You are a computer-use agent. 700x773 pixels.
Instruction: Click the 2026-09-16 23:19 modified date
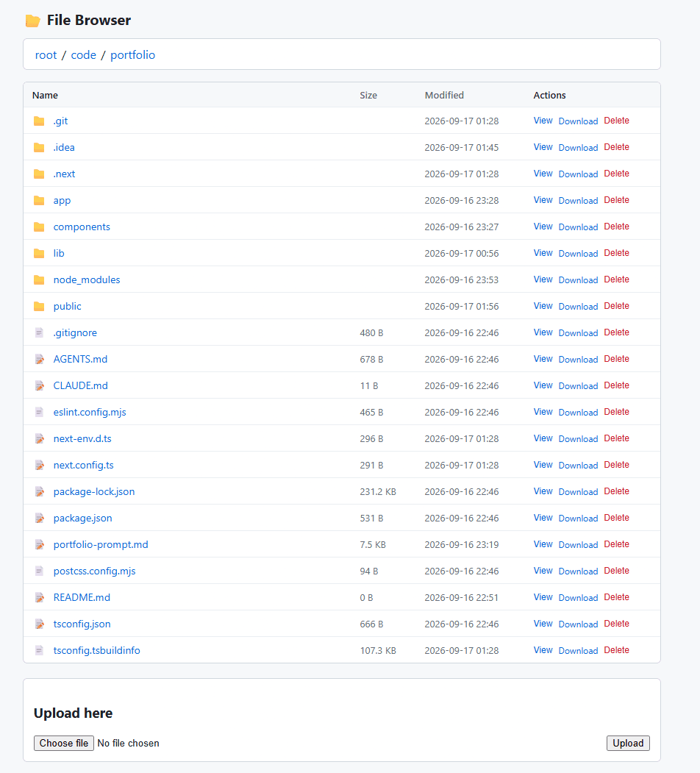point(462,545)
